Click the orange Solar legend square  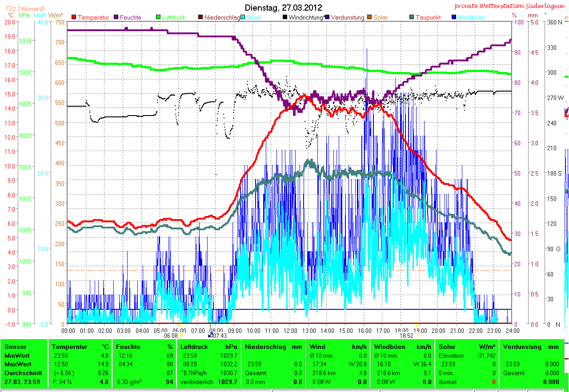[369, 17]
